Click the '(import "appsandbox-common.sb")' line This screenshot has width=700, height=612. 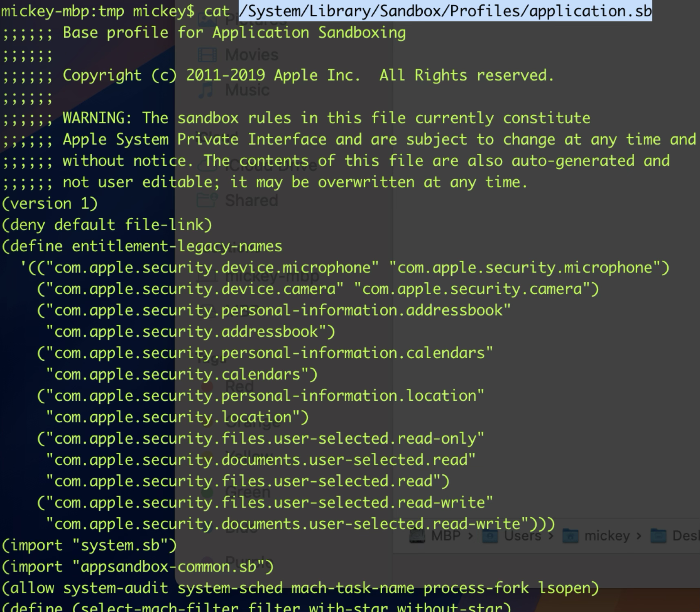tap(138, 567)
